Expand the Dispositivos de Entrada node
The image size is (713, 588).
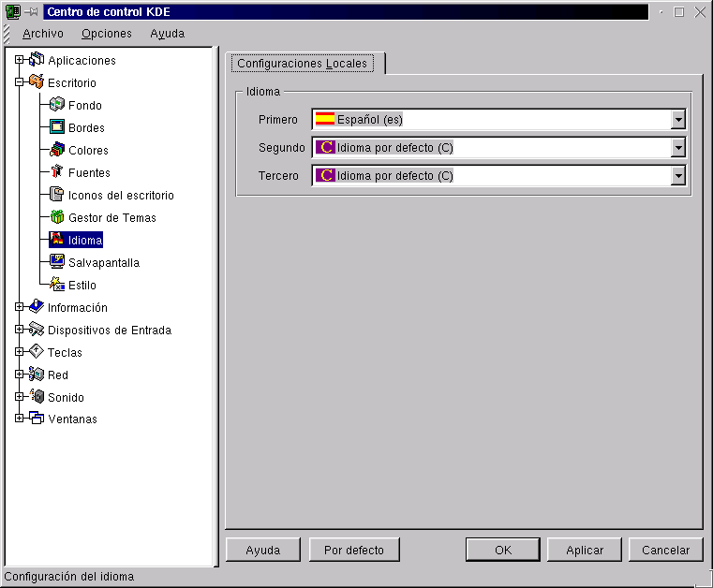click(19, 330)
